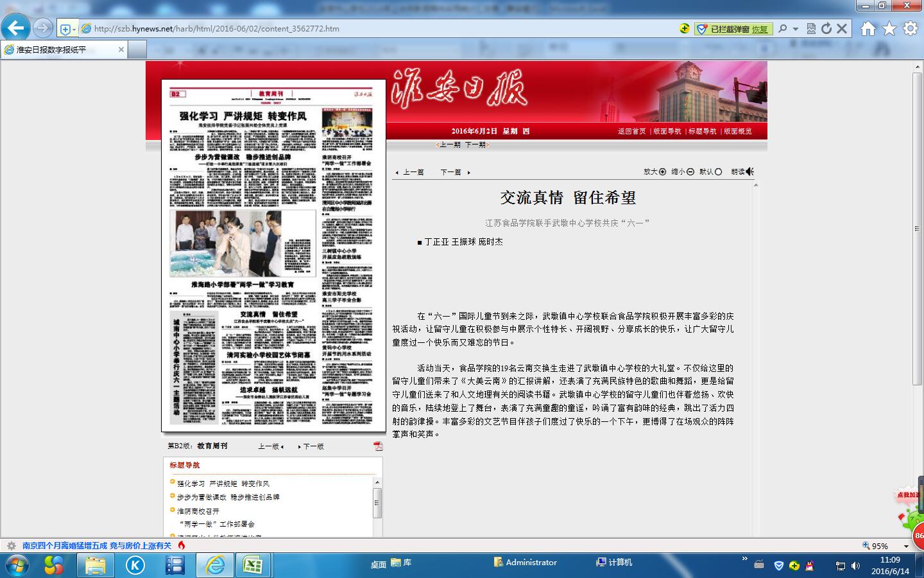The height and width of the screenshot is (578, 924).
Task: Click the search magnifier in the address bar
Action: [783, 28]
